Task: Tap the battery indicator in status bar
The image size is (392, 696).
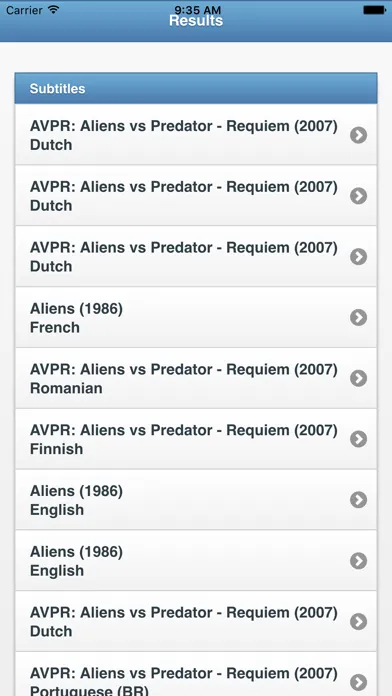Action: pyautogui.click(x=374, y=10)
